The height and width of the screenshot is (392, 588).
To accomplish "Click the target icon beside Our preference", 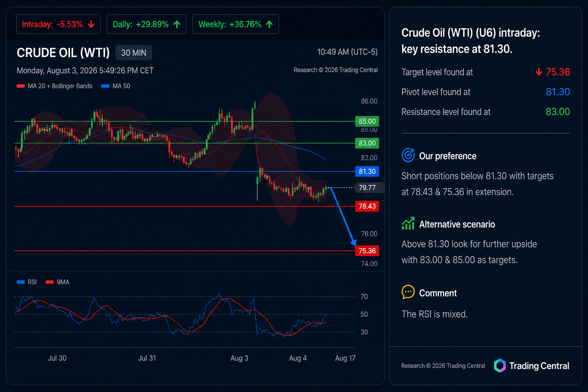I will pyautogui.click(x=408, y=155).
